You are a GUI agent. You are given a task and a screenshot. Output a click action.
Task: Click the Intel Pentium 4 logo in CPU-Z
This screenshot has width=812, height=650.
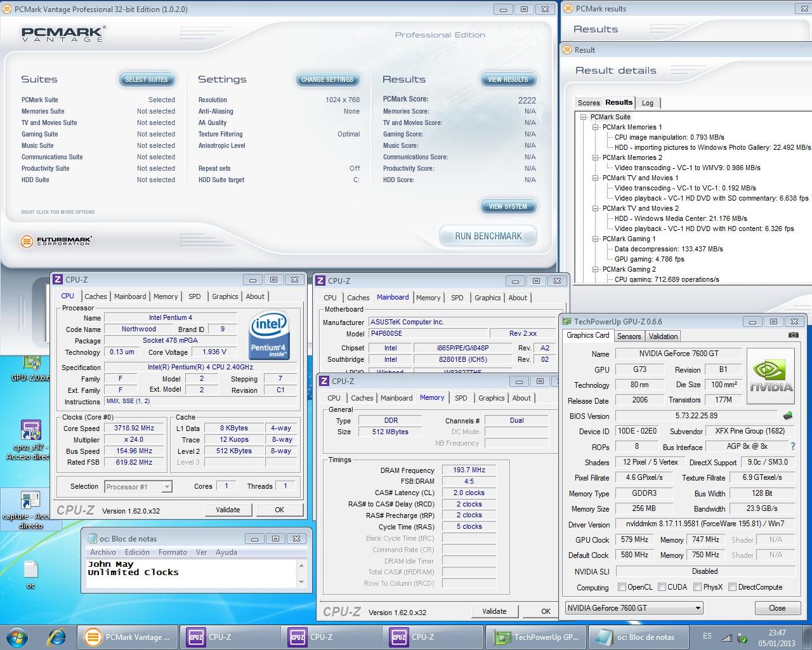pos(269,336)
